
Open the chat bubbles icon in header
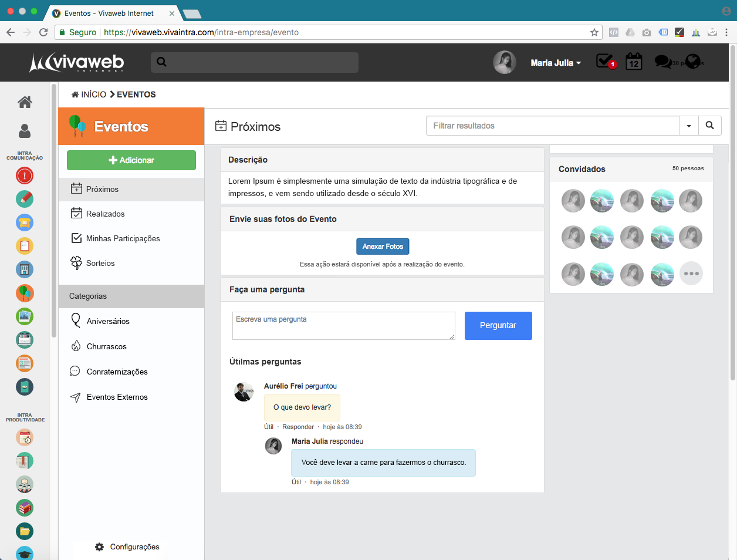663,62
